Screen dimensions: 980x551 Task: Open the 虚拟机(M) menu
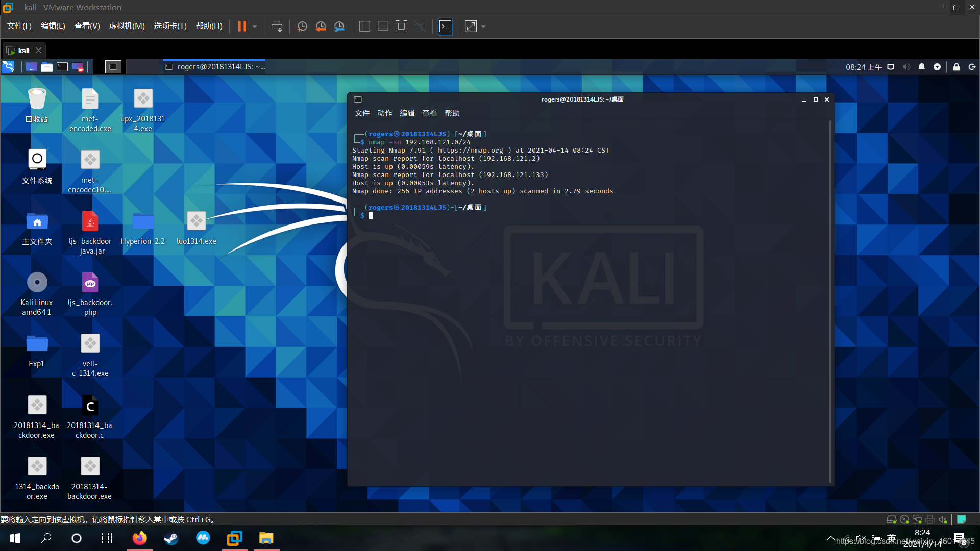pyautogui.click(x=127, y=26)
